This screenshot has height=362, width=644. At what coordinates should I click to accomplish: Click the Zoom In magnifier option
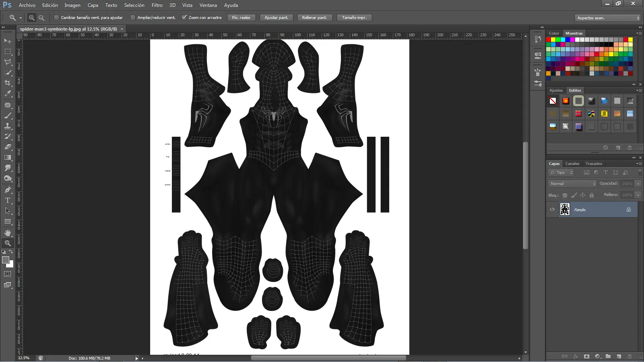[32, 18]
